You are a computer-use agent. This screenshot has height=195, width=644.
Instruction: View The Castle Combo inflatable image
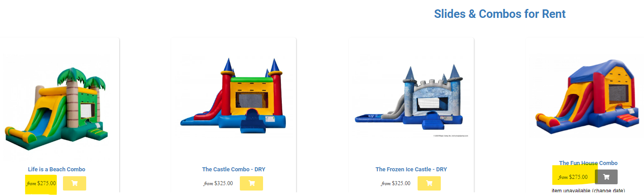click(233, 96)
